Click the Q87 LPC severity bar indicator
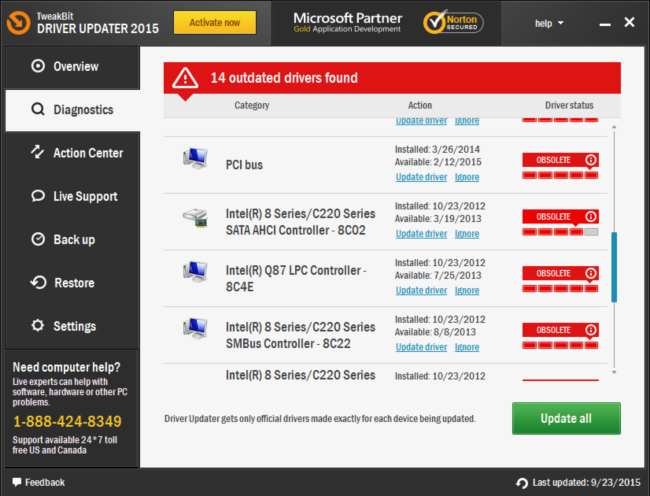This screenshot has height=496, width=650. pos(560,288)
